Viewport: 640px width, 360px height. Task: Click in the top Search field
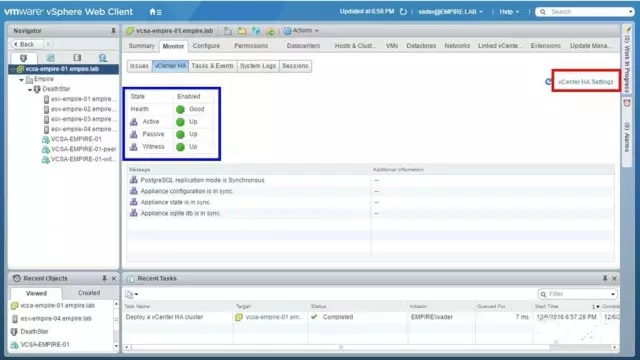tap(584, 12)
